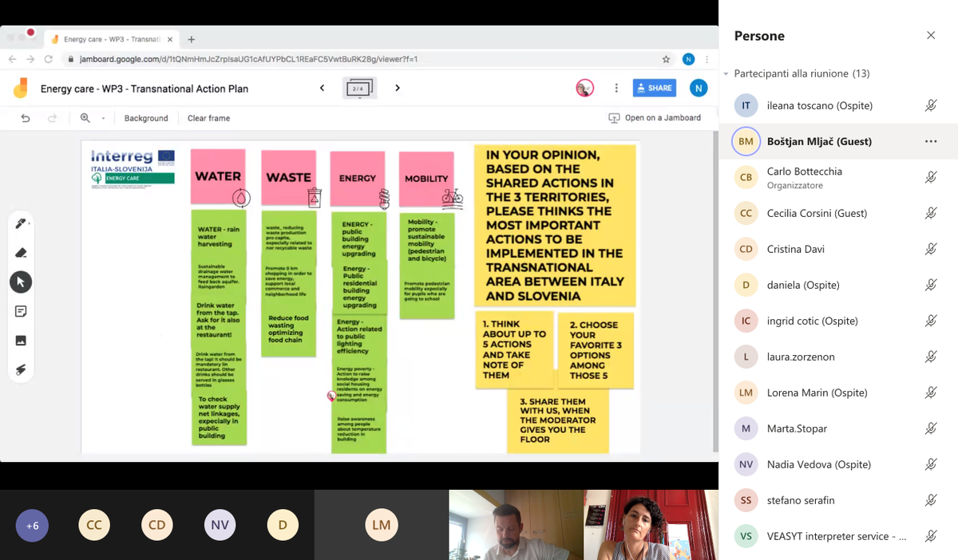Click the zoom magnifier icon

(85, 118)
